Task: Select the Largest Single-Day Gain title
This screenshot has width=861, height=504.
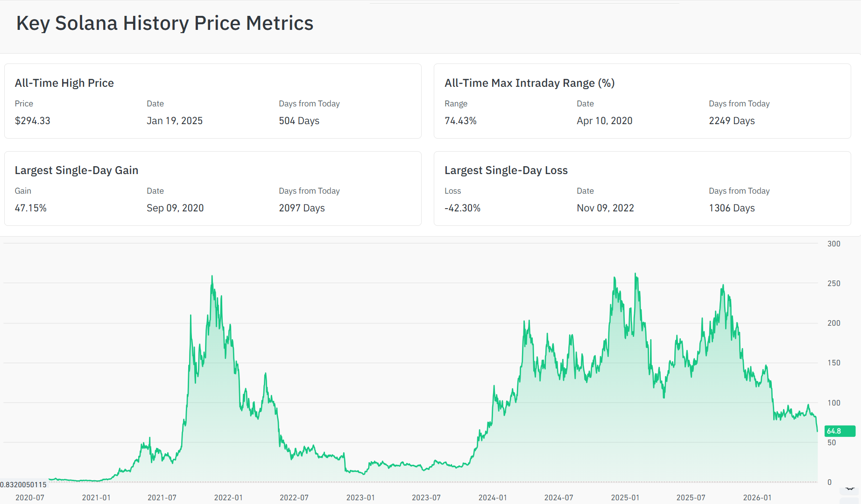Action: coord(77,170)
